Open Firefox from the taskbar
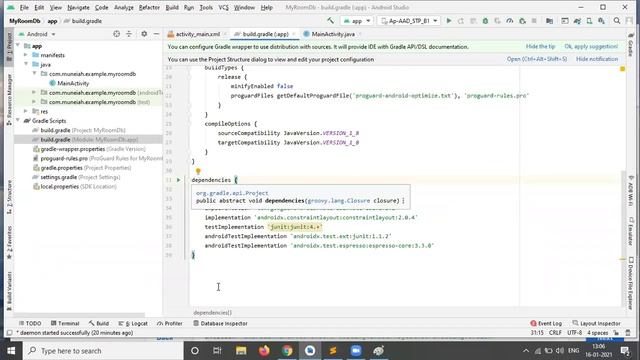 264,351
